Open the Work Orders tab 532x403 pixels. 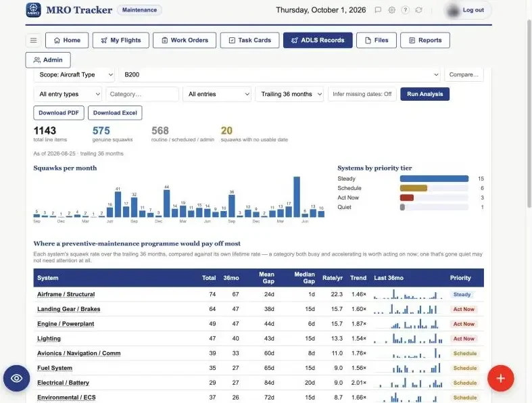coord(185,41)
